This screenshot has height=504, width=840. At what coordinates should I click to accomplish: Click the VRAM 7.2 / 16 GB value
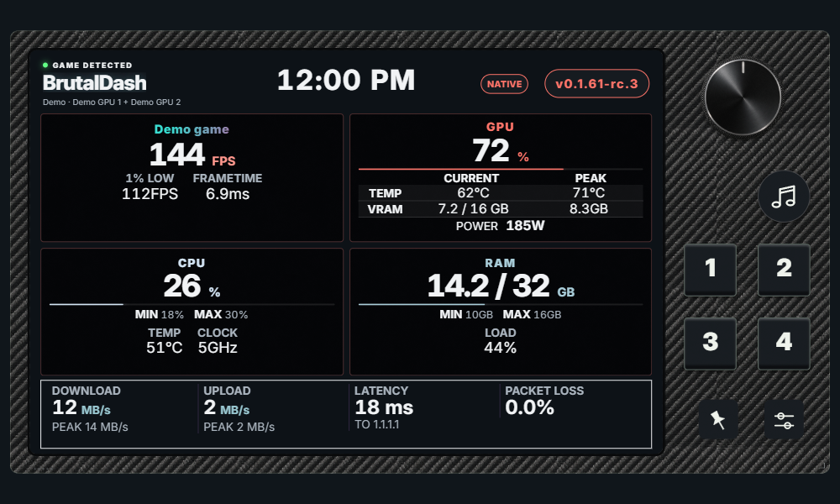tap(473, 209)
